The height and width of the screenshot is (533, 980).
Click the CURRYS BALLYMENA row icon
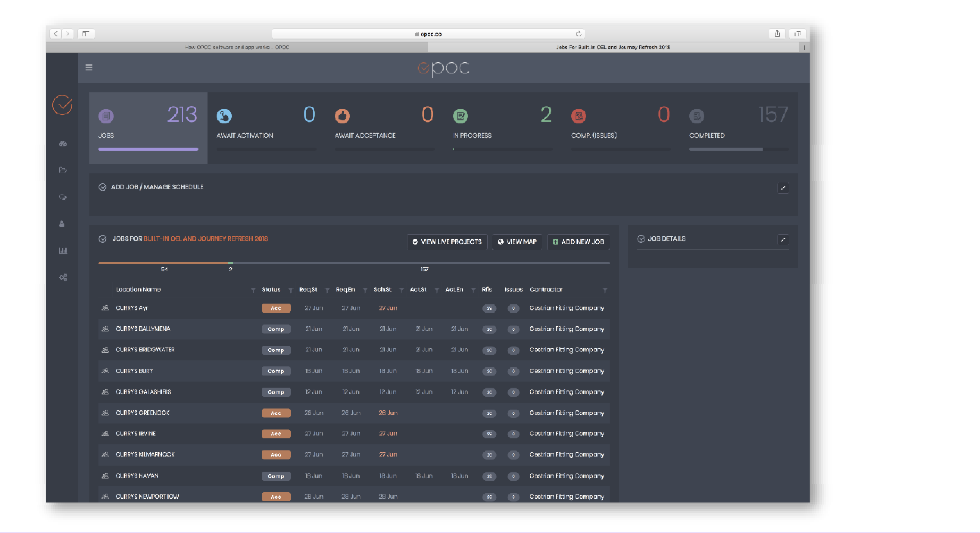pos(105,329)
